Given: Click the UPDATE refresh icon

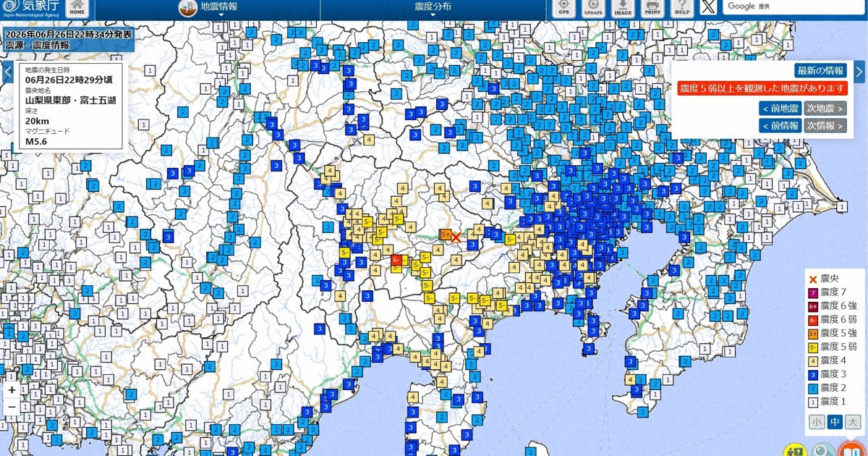Looking at the screenshot, I should coord(593,8).
